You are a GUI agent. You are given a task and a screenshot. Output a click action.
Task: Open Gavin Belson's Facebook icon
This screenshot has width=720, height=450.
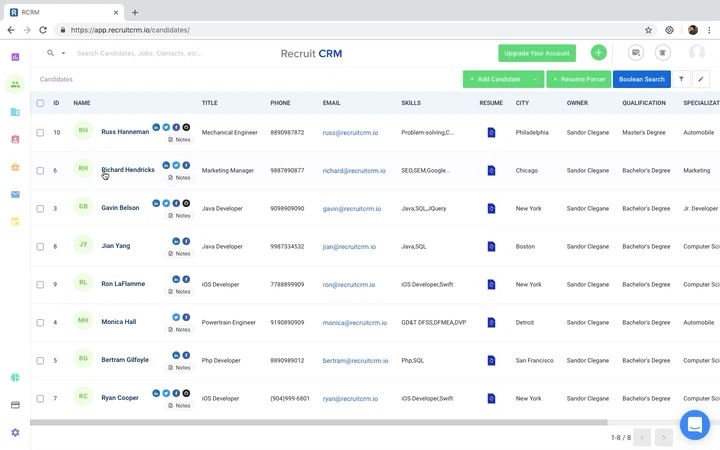pyautogui.click(x=176, y=203)
